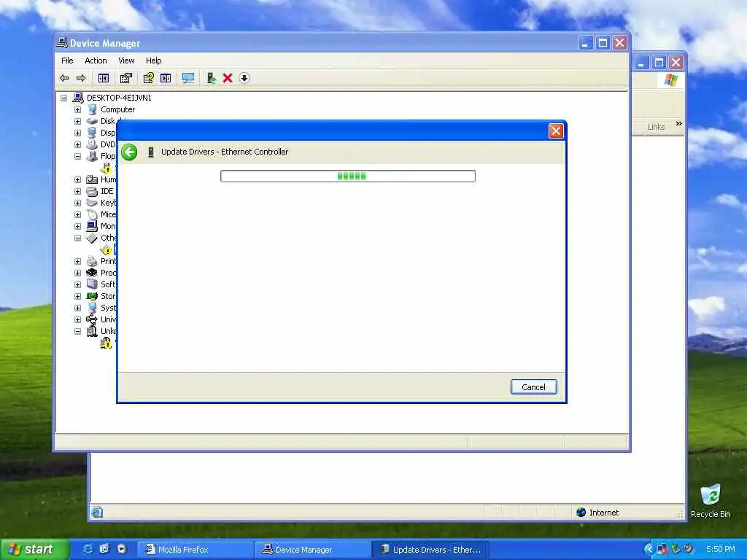This screenshot has width=747, height=560.
Task: Click the Windows flag logo in the browser window
Action: (671, 80)
